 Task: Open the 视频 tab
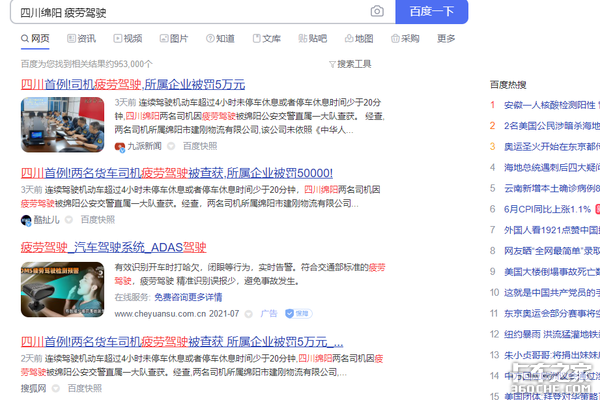[128, 38]
